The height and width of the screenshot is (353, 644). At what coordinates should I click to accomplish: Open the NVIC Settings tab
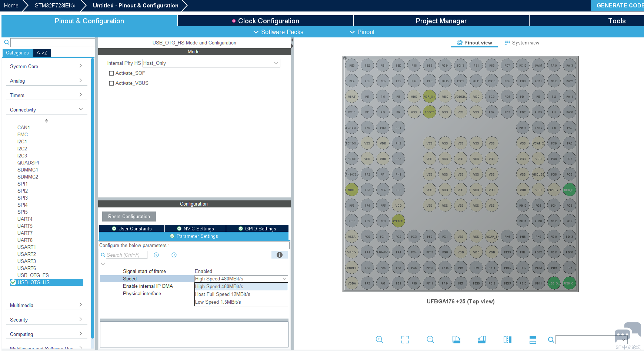point(195,229)
